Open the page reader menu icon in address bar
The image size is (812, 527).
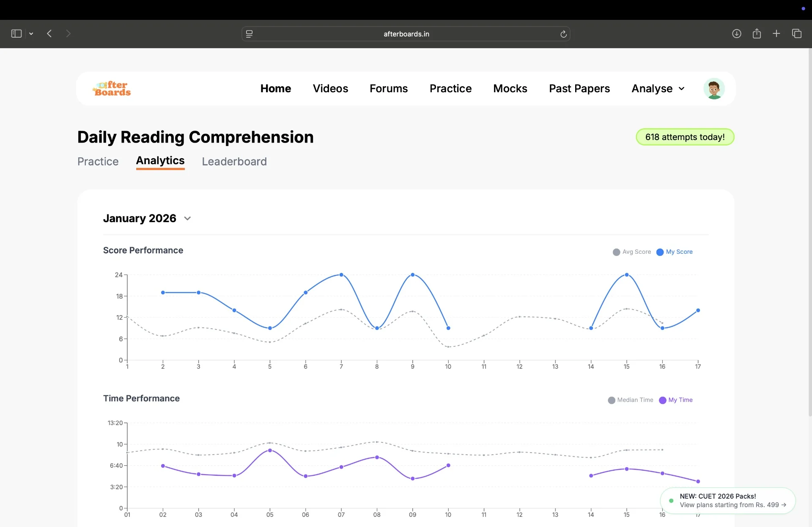(250, 34)
